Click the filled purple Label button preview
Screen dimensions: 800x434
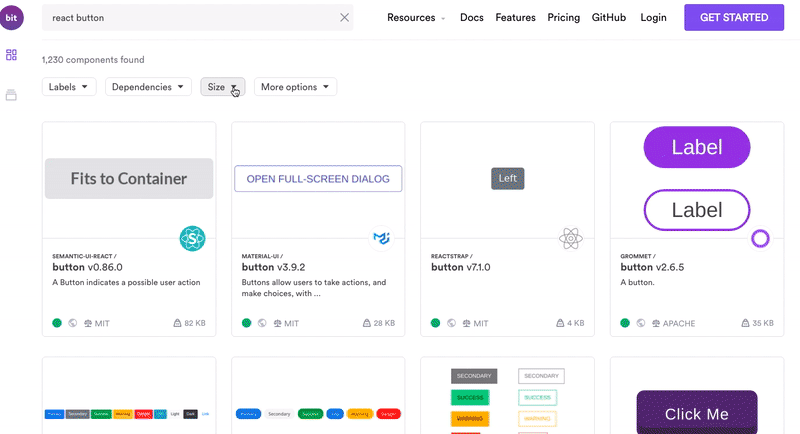coord(697,147)
